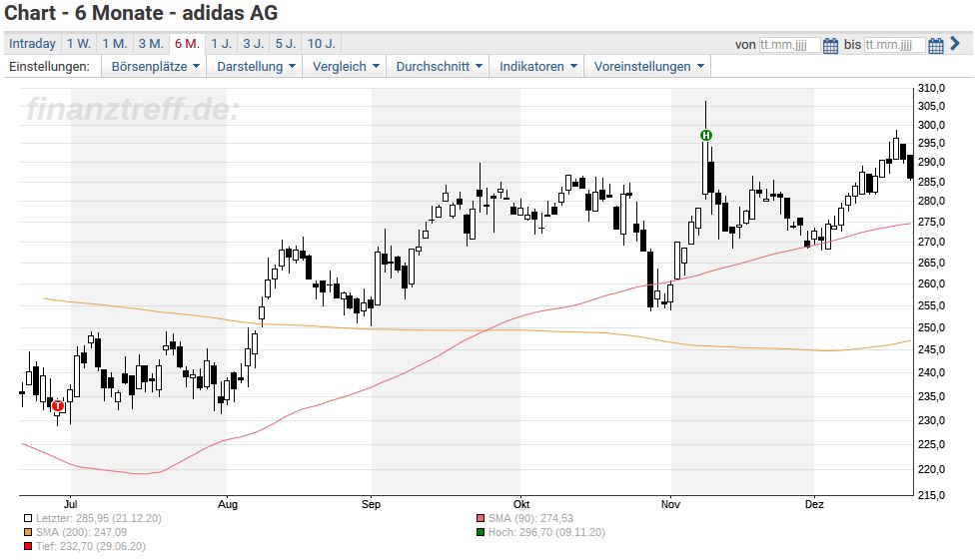Image resolution: width=979 pixels, height=560 pixels.
Task: Click the blue arrow to apply date range
Action: (955, 44)
